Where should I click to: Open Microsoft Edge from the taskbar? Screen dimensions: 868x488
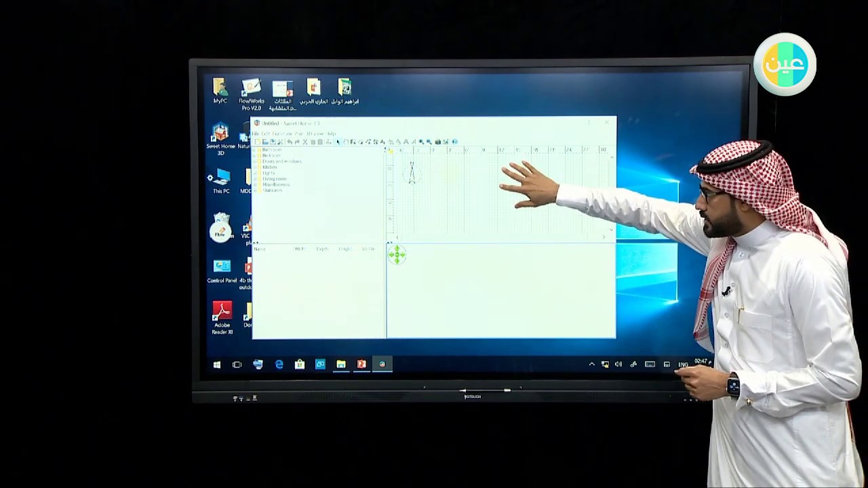tap(279, 365)
